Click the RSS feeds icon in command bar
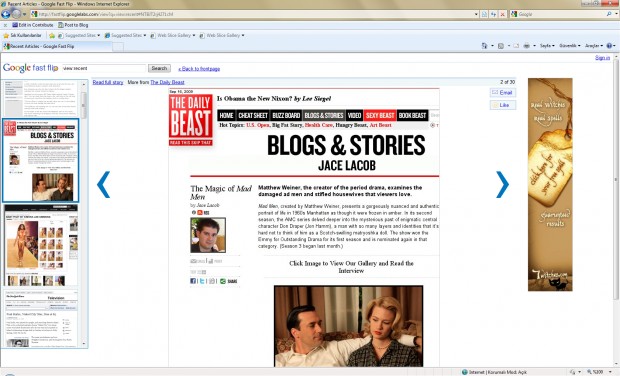 (x=501, y=46)
